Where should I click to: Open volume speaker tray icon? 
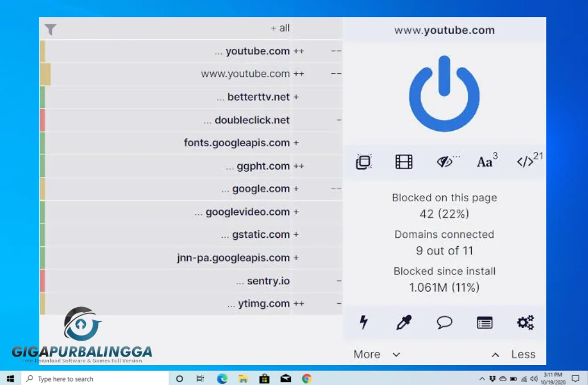(534, 379)
